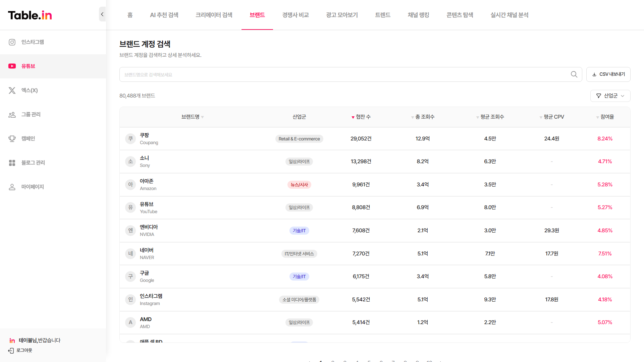This screenshot has height=362, width=644.
Task: Sort by 평균 CPV column
Action: [552, 117]
